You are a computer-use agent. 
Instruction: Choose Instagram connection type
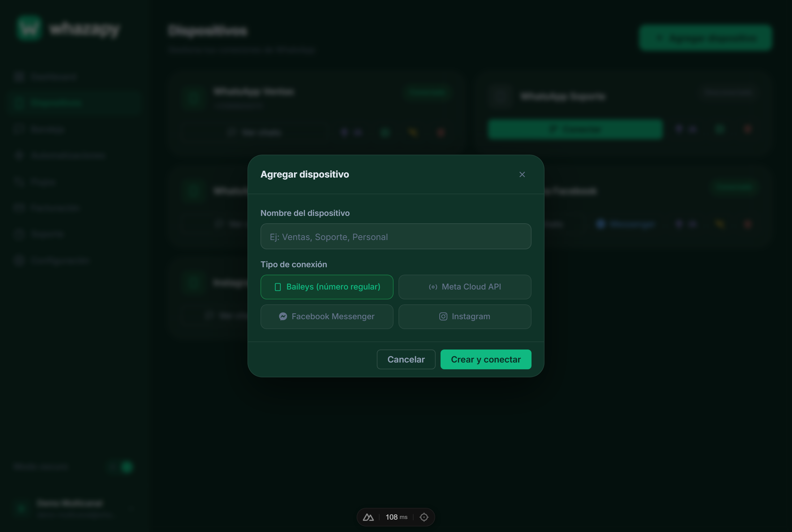tap(465, 316)
